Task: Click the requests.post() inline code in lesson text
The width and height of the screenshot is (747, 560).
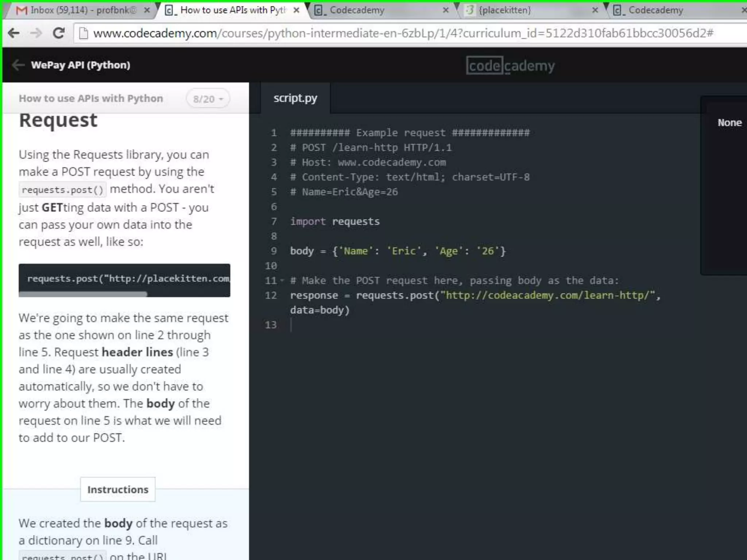Action: point(62,190)
